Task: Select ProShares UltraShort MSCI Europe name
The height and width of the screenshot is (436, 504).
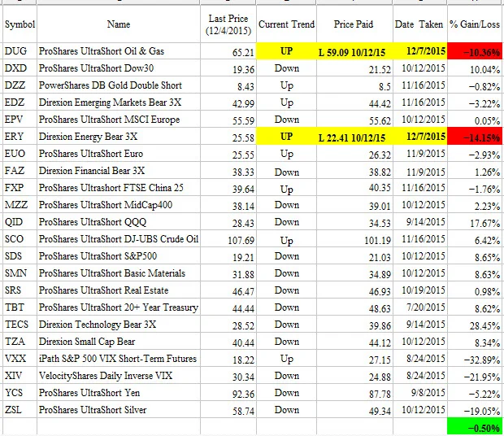Action: point(119,120)
